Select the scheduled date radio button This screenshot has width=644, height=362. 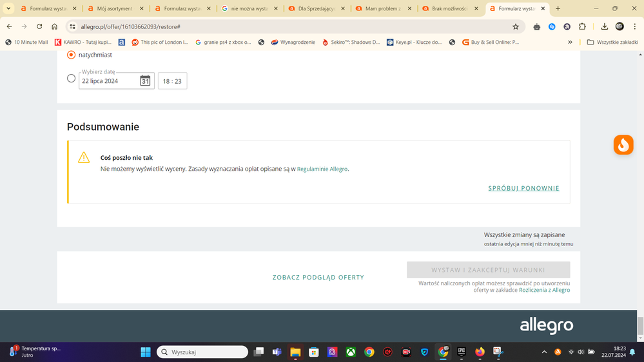click(x=72, y=79)
